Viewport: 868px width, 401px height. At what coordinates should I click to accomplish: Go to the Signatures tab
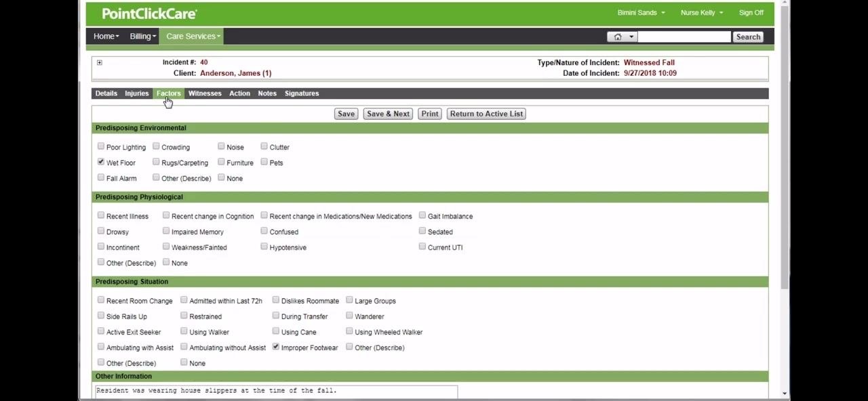(x=302, y=93)
